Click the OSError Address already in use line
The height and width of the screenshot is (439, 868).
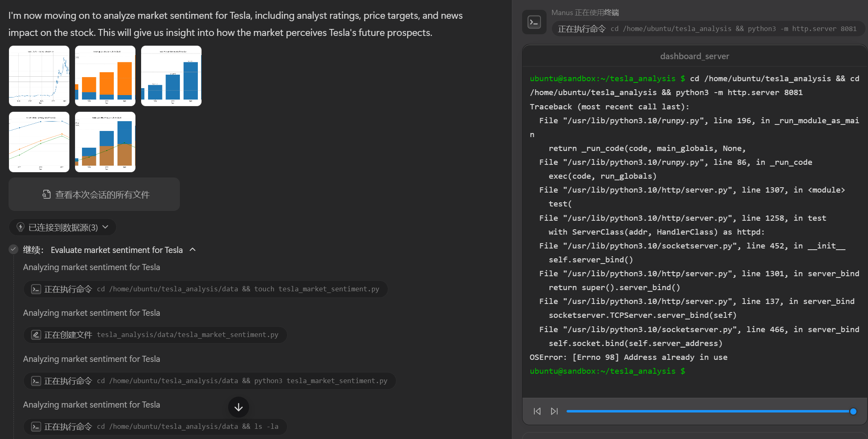click(629, 357)
